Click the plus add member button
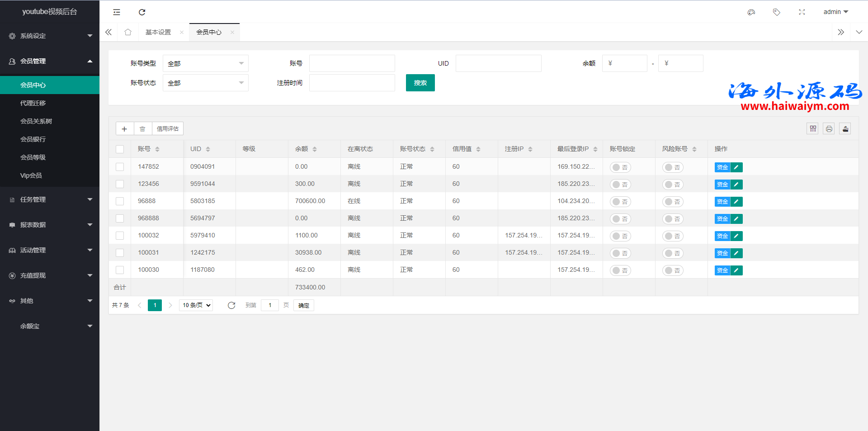The height and width of the screenshot is (431, 868). coord(124,129)
